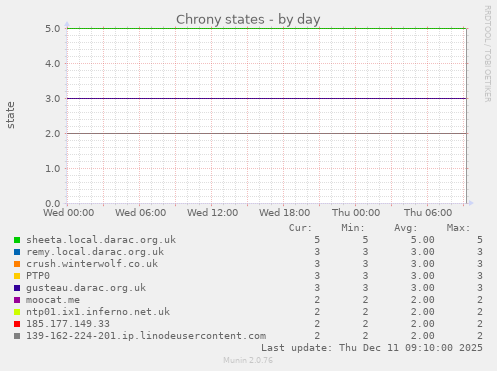Image resolution: width=497 pixels, height=371 pixels.
Task: Click the dark blue line at state 3.0
Action: point(267,98)
